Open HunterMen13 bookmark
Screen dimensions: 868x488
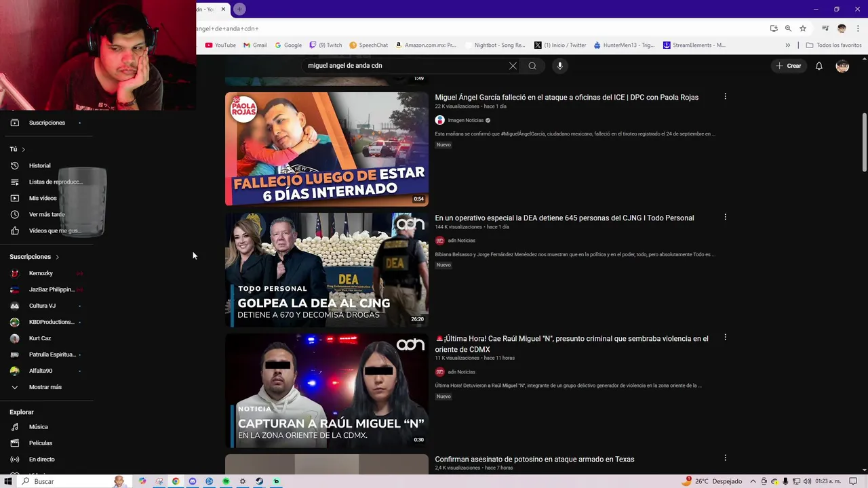(624, 45)
